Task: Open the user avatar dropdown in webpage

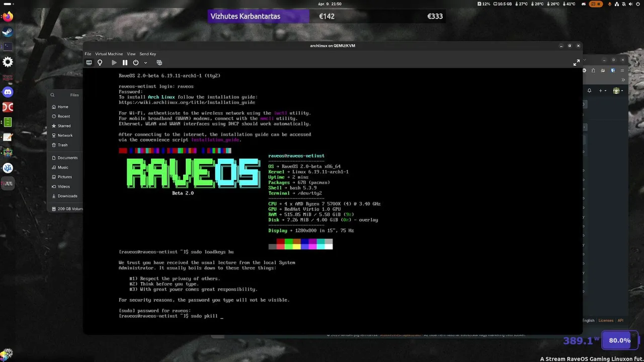Action: pos(618,90)
